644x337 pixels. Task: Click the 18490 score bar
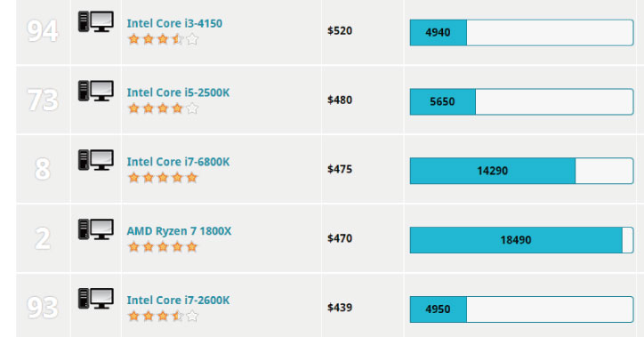tap(521, 240)
